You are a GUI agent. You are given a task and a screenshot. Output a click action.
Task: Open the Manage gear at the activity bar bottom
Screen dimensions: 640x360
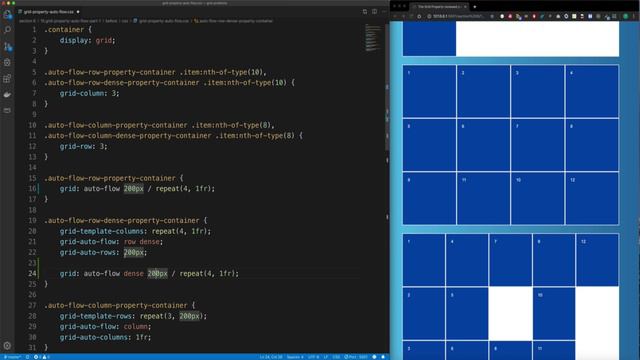7,346
